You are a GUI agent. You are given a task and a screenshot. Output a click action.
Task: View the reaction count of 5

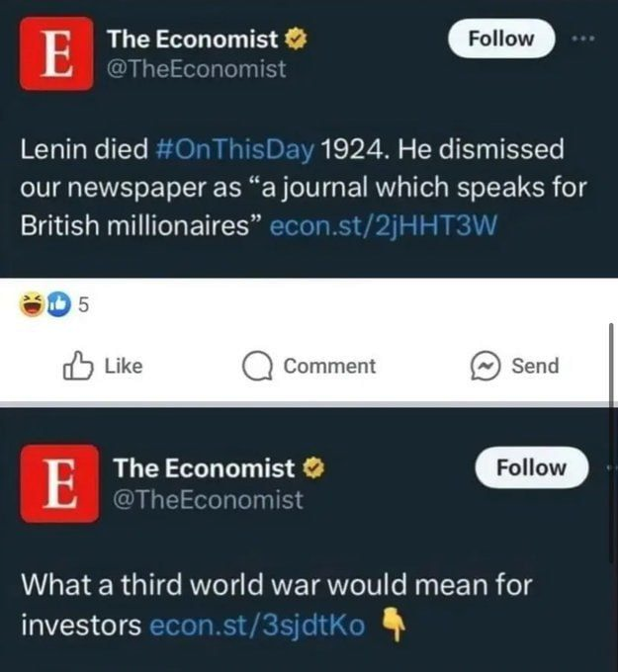pos(82,305)
